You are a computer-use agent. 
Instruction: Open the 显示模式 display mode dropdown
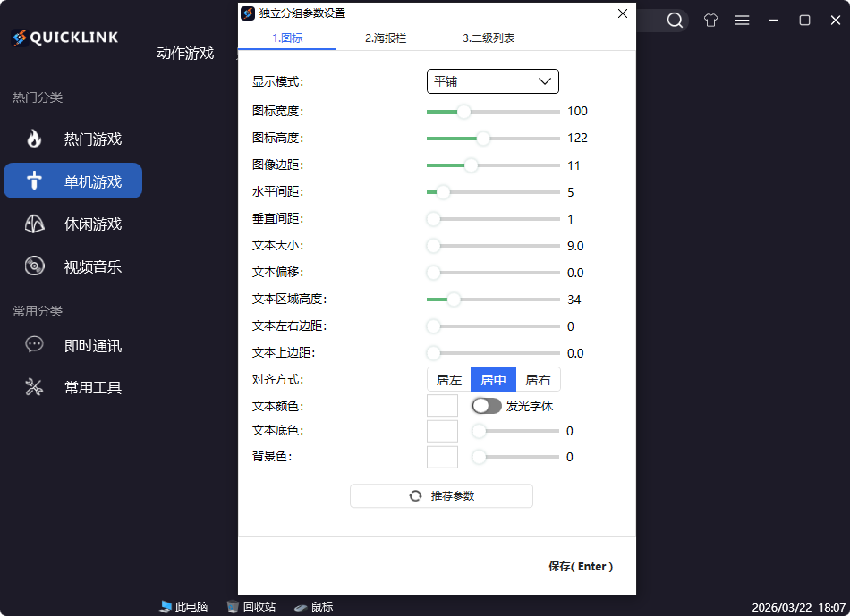pyautogui.click(x=492, y=81)
